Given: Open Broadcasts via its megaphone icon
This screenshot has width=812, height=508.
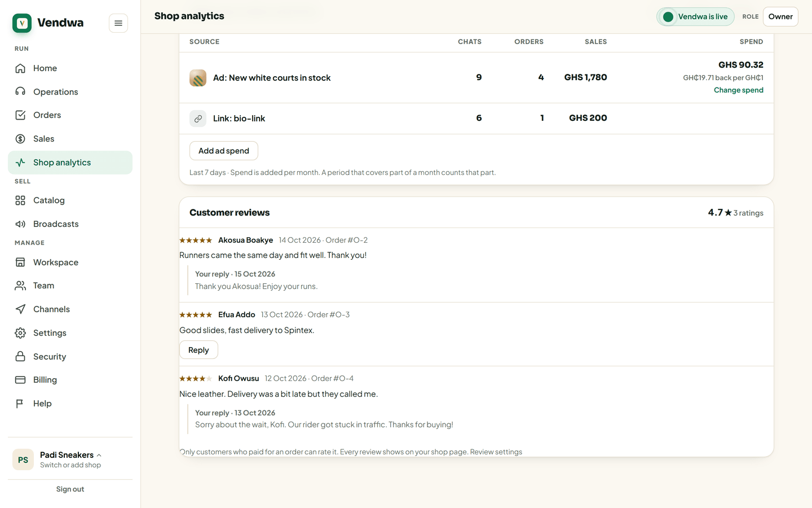Looking at the screenshot, I should (20, 224).
